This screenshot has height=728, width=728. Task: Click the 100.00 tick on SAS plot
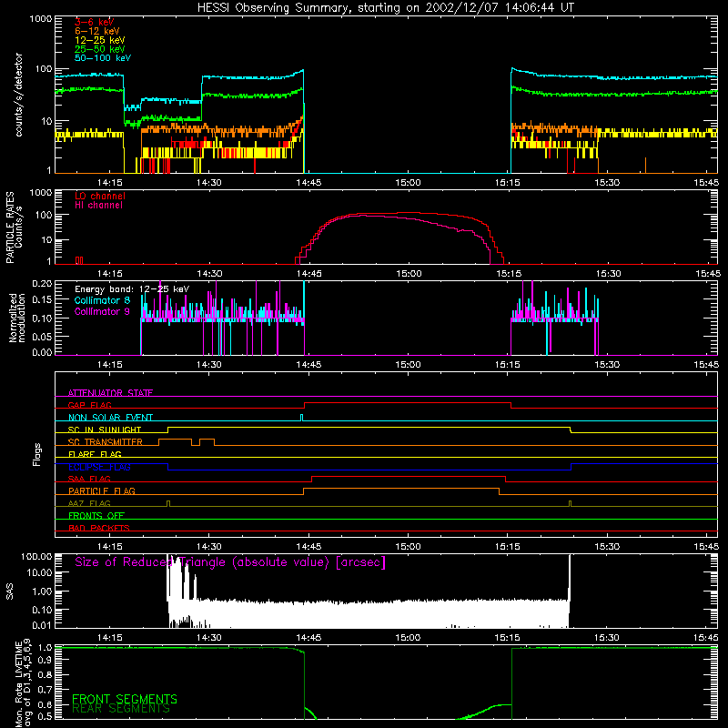tap(36, 556)
